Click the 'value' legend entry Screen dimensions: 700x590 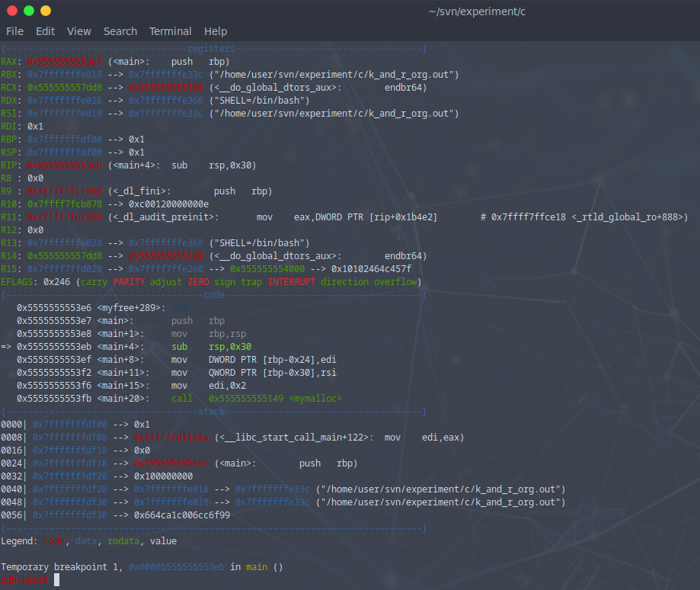click(164, 541)
